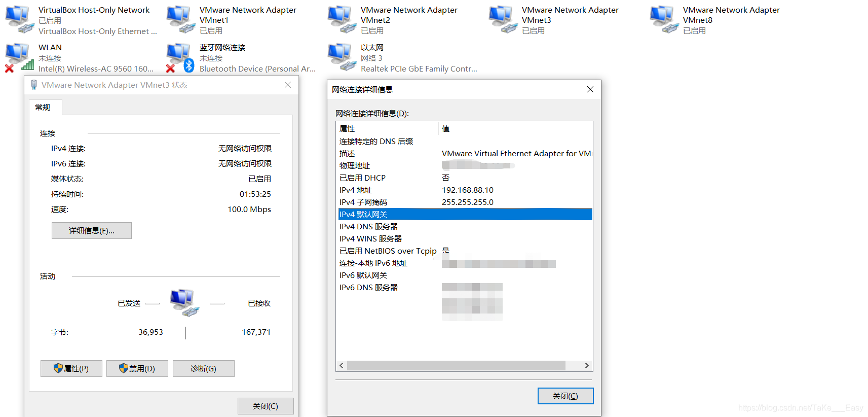This screenshot has width=868, height=417.
Task: Select VMware Network Adapter VMnet2 icon
Action: (x=342, y=19)
